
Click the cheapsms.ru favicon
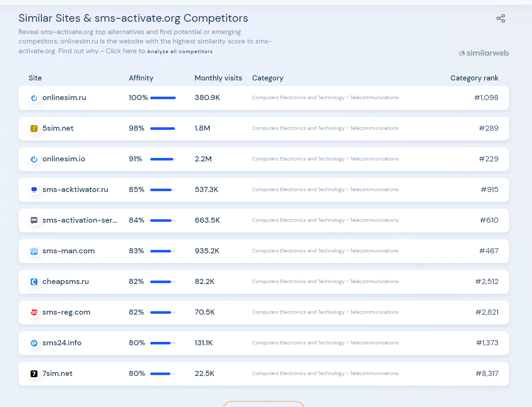tap(34, 282)
